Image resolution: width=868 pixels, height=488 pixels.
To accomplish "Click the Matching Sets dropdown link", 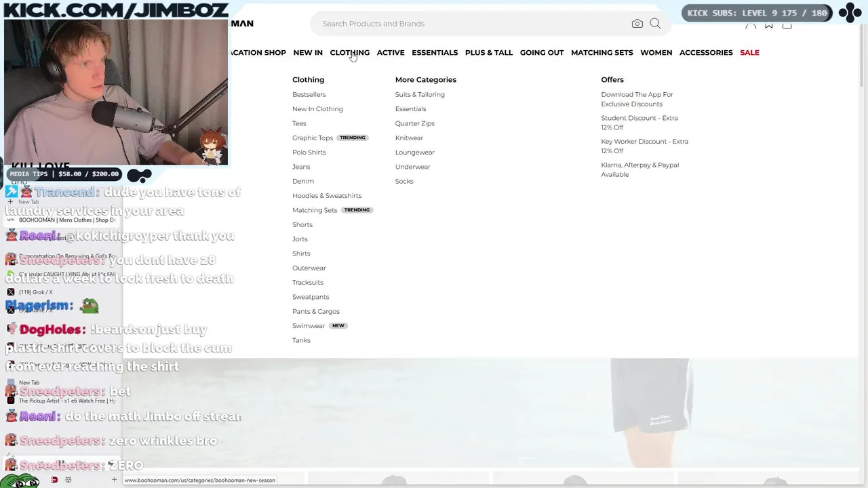I will pyautogui.click(x=315, y=210).
